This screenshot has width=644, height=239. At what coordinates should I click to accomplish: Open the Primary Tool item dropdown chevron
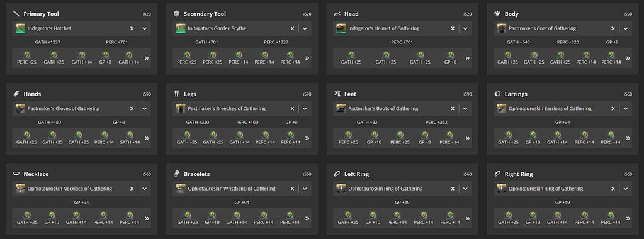(145, 28)
